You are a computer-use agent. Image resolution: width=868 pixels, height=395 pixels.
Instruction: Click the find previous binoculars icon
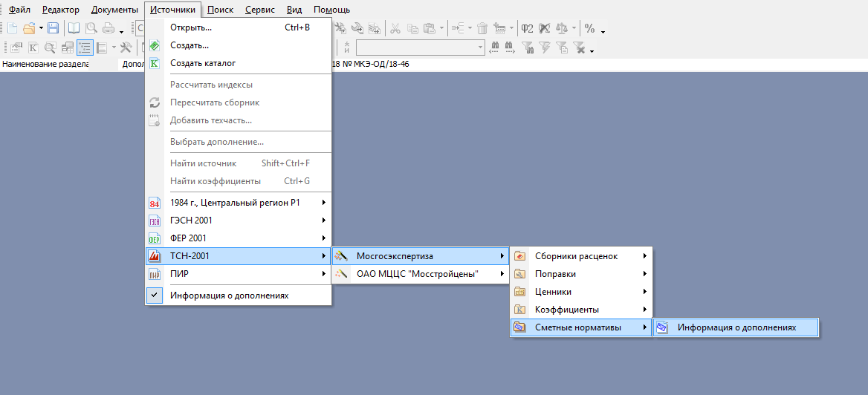[x=494, y=48]
